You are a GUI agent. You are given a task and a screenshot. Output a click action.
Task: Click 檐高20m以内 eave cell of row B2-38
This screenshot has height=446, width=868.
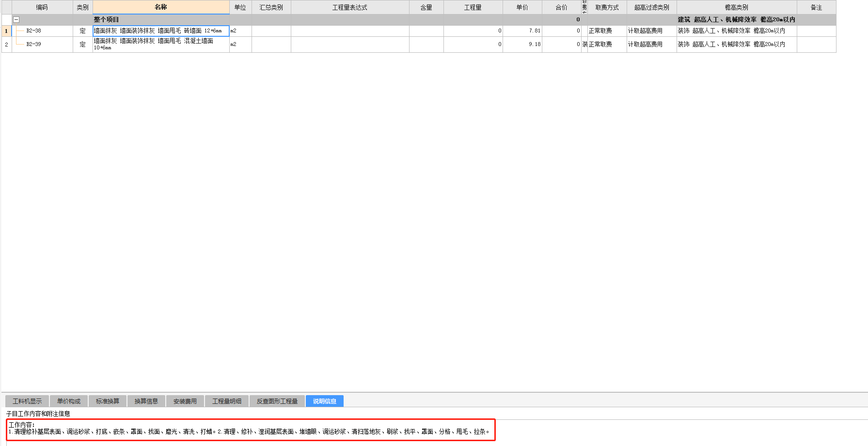737,31
